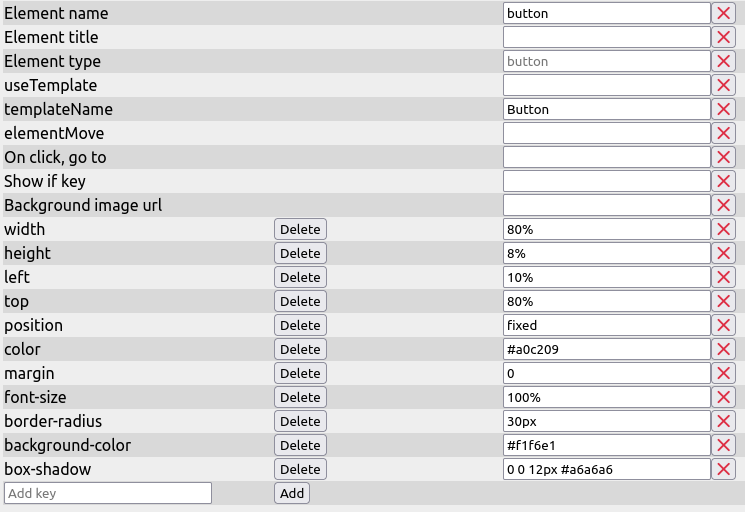
Task: Focus the Add key input field
Action: tap(108, 493)
